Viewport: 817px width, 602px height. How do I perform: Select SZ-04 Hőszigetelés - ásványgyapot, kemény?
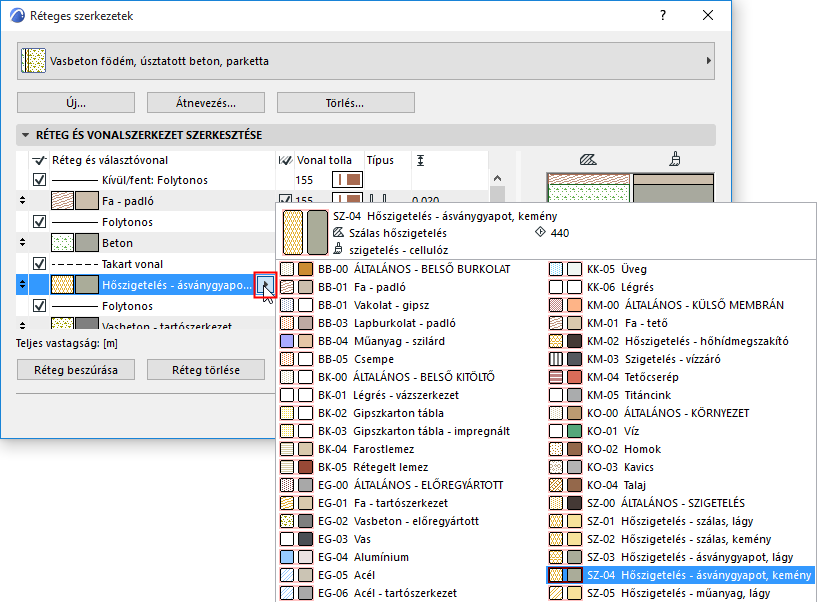click(682, 575)
